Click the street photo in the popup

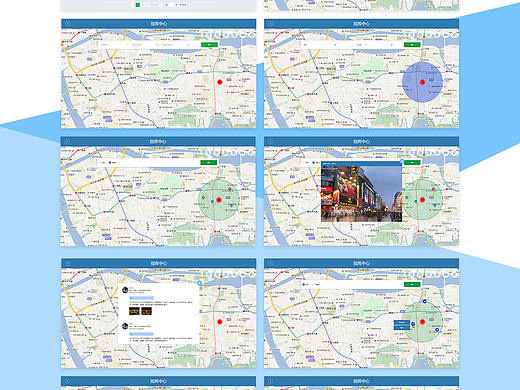click(361, 194)
